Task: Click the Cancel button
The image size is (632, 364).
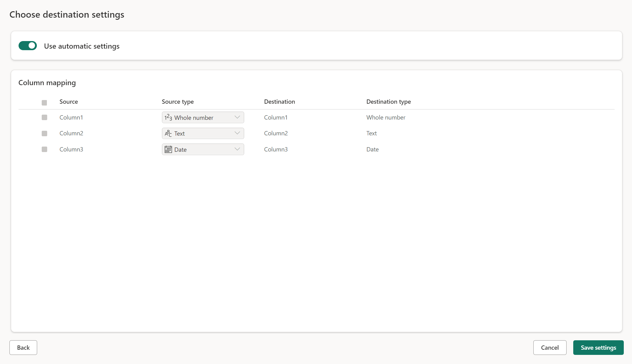Action: pyautogui.click(x=550, y=348)
